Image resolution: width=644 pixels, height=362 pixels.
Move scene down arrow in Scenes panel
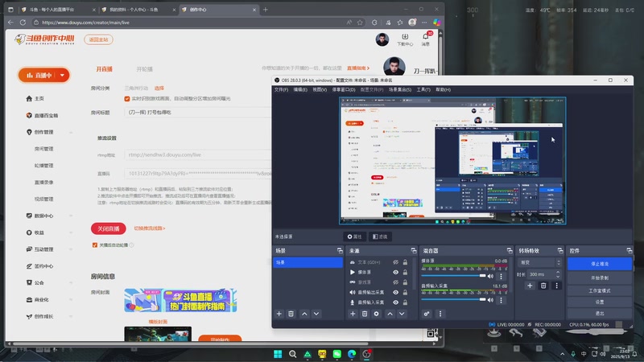(316, 314)
